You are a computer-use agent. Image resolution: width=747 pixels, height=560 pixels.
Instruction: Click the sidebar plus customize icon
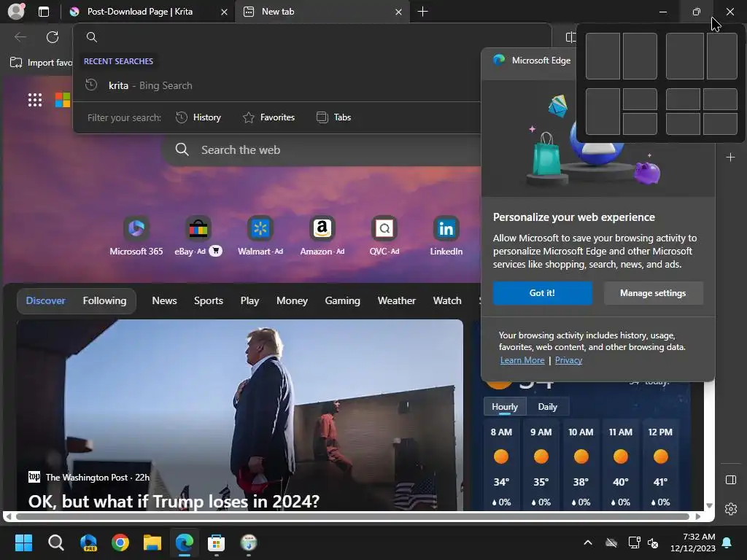(730, 157)
